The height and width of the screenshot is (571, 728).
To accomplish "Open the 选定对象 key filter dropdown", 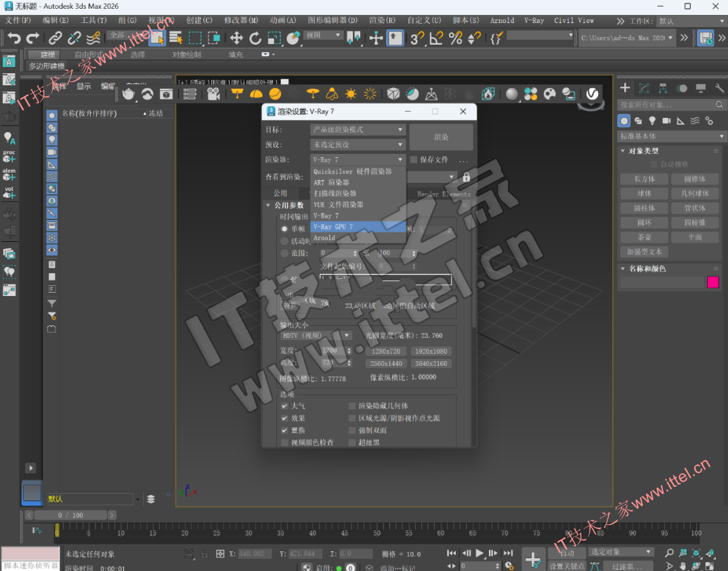I will tap(621, 552).
